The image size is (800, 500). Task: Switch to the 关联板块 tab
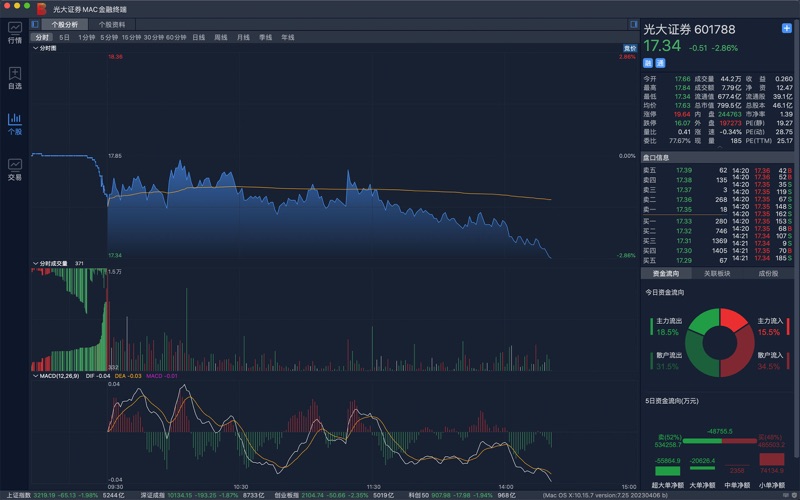(717, 273)
